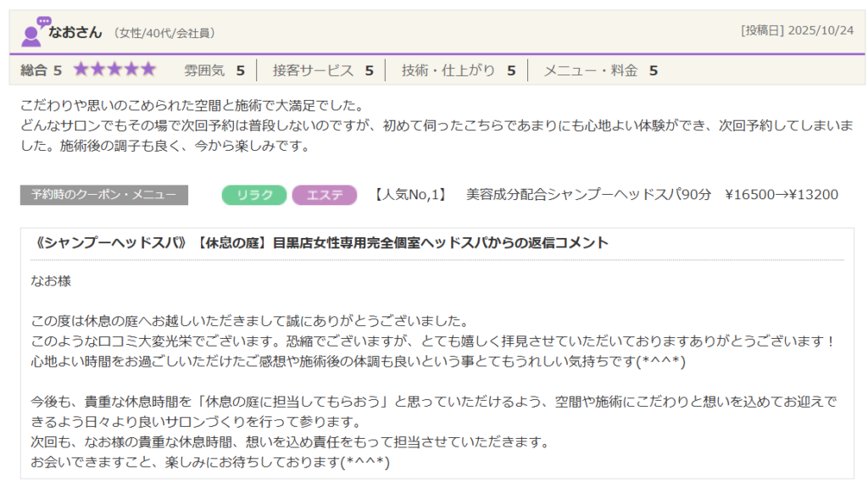Click the third star in the rating
This screenshot has width=868, height=488.
click(x=114, y=69)
